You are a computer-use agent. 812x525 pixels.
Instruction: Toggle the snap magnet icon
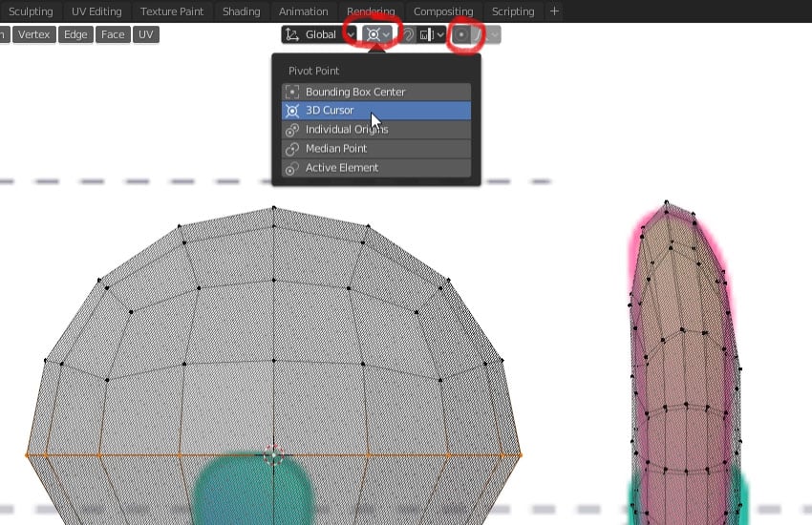point(407,34)
